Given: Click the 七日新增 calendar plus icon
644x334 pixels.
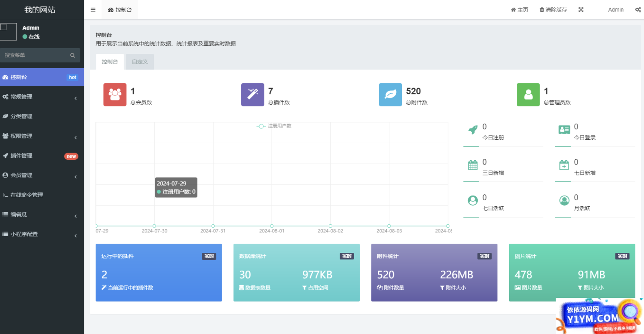Looking at the screenshot, I should (564, 165).
